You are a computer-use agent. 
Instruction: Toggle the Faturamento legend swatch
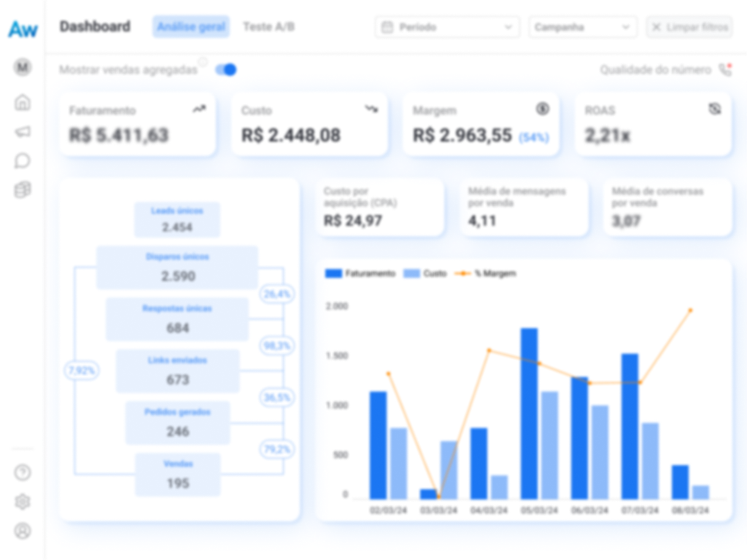(333, 273)
